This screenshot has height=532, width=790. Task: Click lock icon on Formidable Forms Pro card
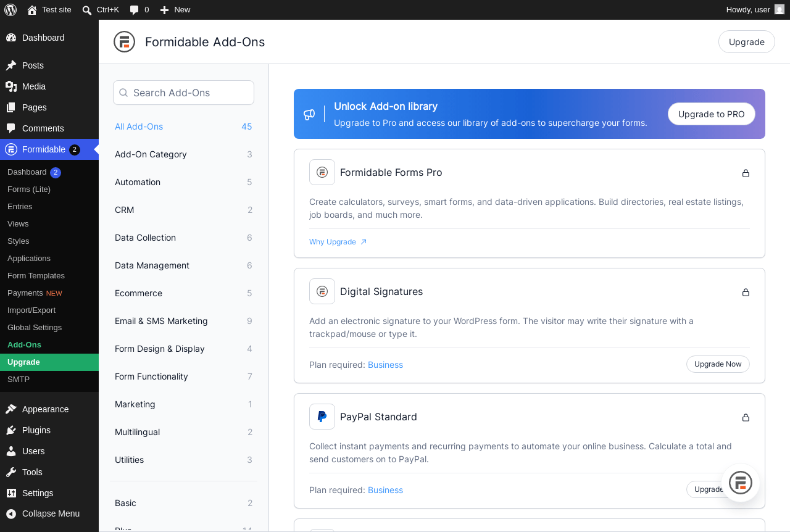point(746,173)
